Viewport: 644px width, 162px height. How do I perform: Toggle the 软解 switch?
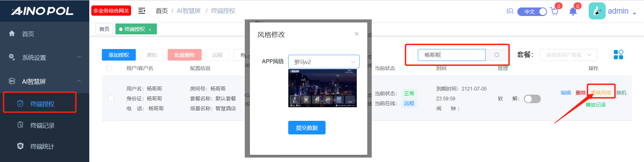click(x=532, y=99)
